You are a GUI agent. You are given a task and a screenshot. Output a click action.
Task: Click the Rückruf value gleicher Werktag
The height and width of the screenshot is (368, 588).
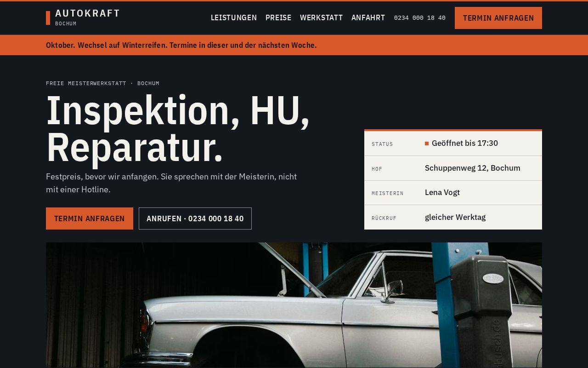coord(455,217)
